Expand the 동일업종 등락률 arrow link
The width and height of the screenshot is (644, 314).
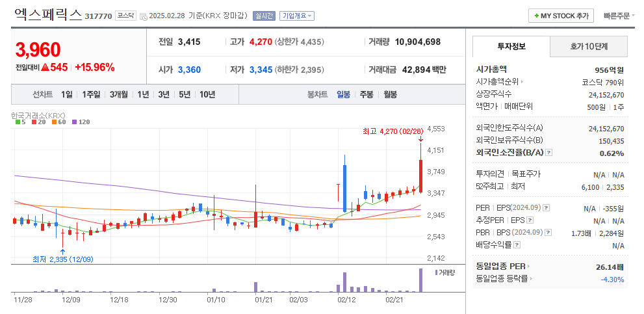pyautogui.click(x=503, y=279)
